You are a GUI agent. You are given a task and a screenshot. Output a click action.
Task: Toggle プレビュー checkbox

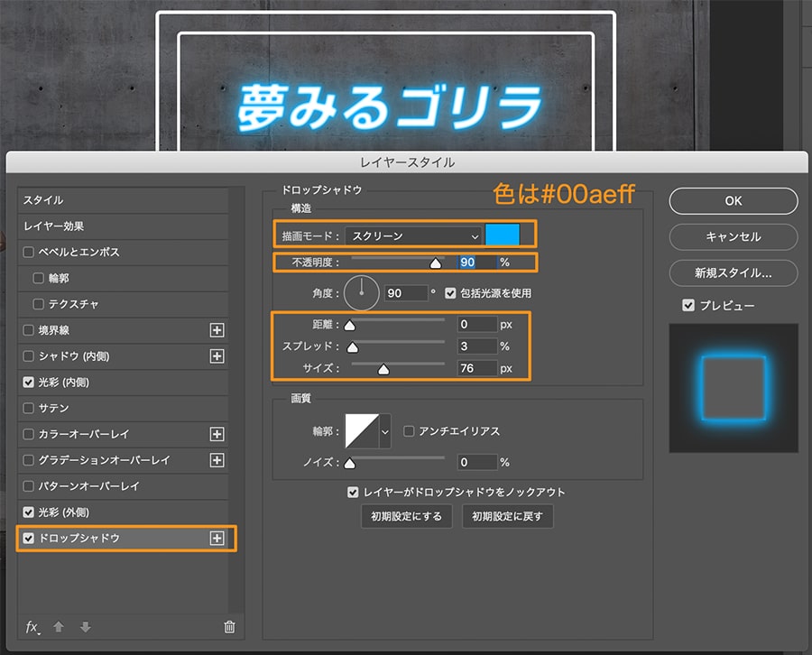[x=688, y=305]
